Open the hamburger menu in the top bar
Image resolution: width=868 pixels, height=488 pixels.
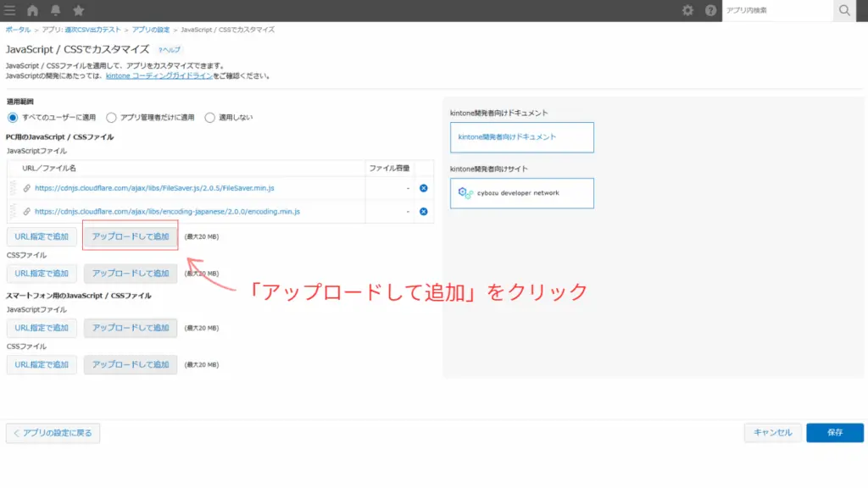pos(8,10)
